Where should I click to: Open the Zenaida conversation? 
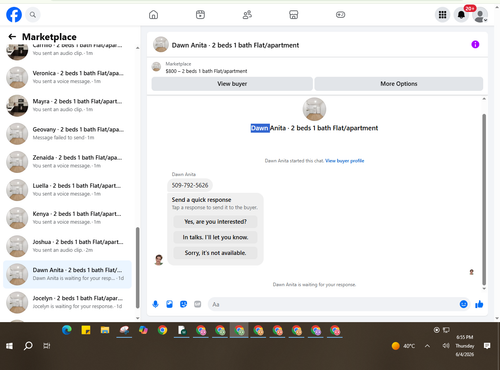(67, 162)
